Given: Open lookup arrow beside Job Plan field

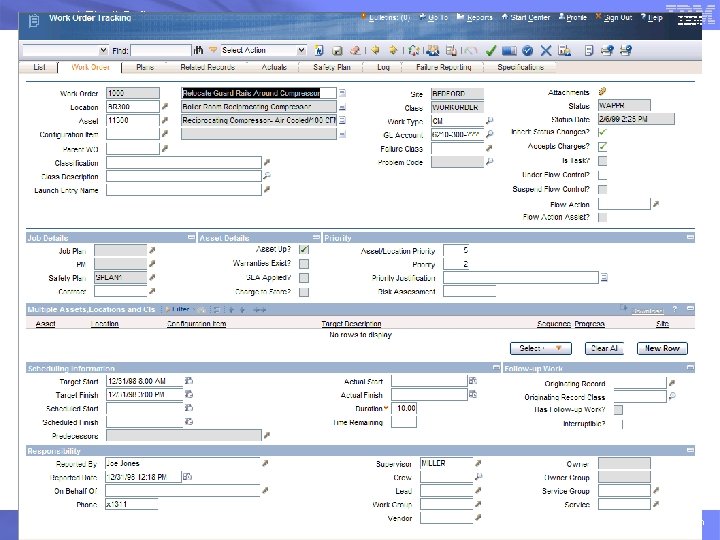Looking at the screenshot, I should click(x=152, y=250).
